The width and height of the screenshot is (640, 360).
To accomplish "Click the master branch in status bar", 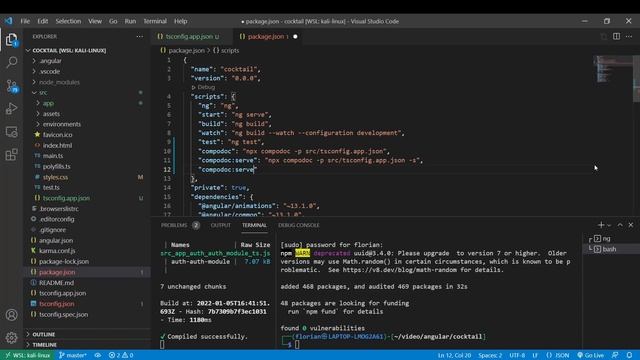I will coord(73,355).
